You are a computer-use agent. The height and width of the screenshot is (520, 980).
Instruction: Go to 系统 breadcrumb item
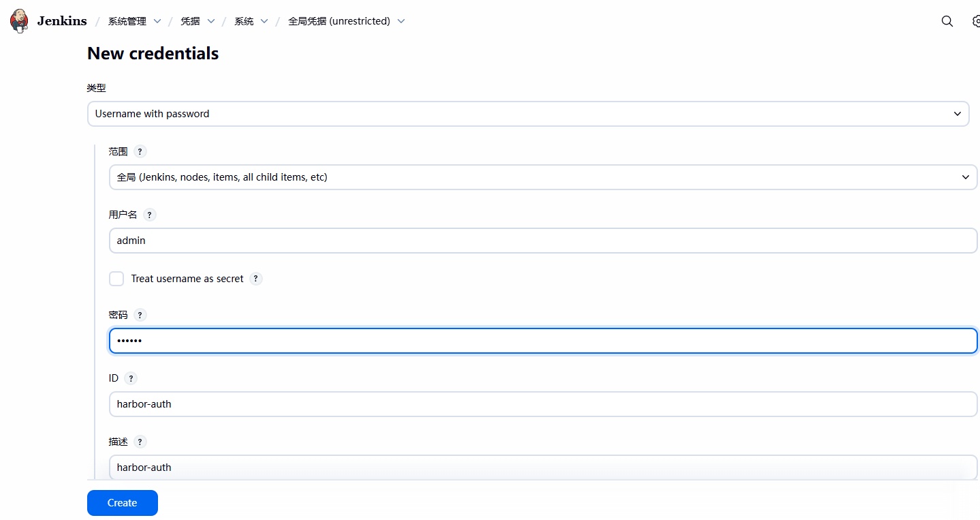point(244,21)
